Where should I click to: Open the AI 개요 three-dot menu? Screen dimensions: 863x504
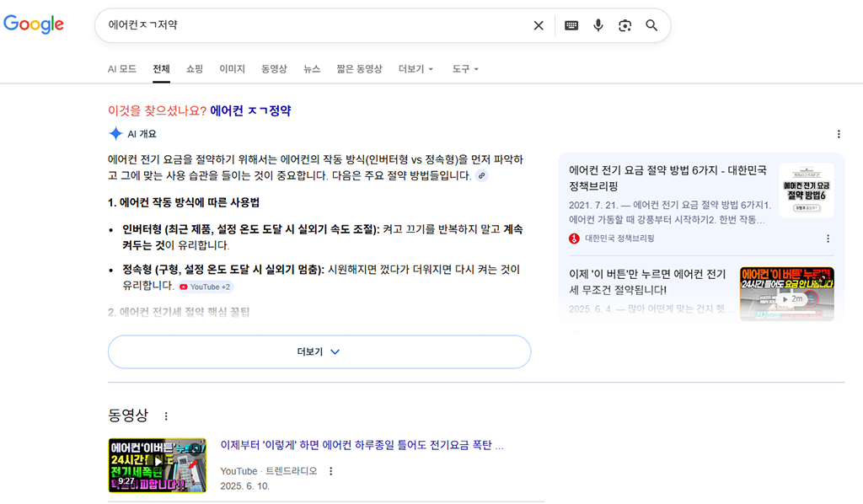pos(839,134)
